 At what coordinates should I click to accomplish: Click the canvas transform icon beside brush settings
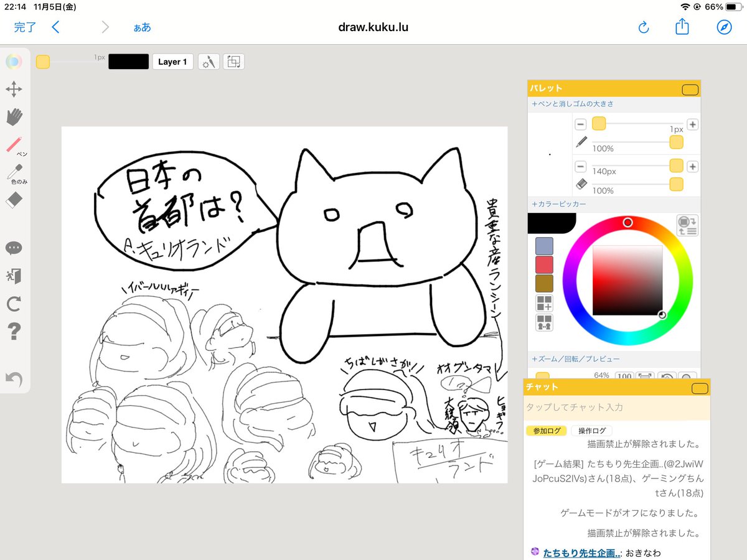(234, 62)
